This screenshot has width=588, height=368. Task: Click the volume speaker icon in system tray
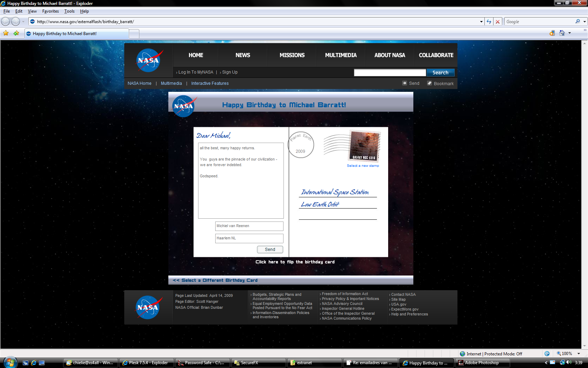point(569,362)
